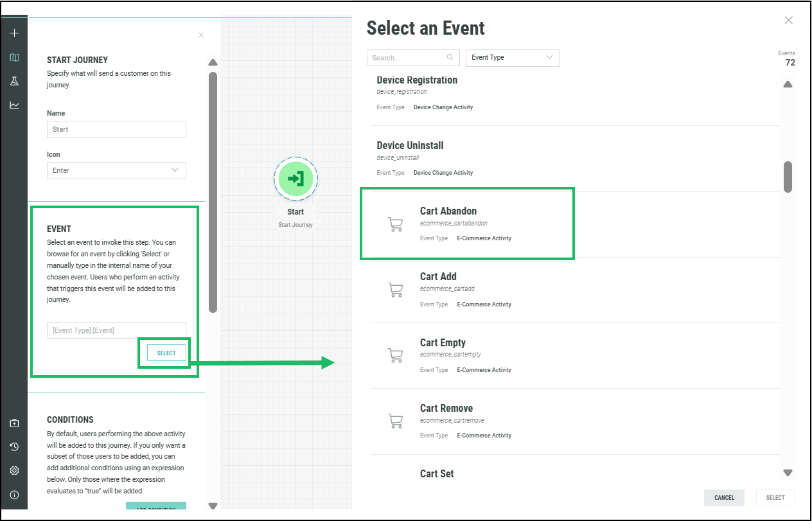Open the analytics line chart icon

coord(14,105)
